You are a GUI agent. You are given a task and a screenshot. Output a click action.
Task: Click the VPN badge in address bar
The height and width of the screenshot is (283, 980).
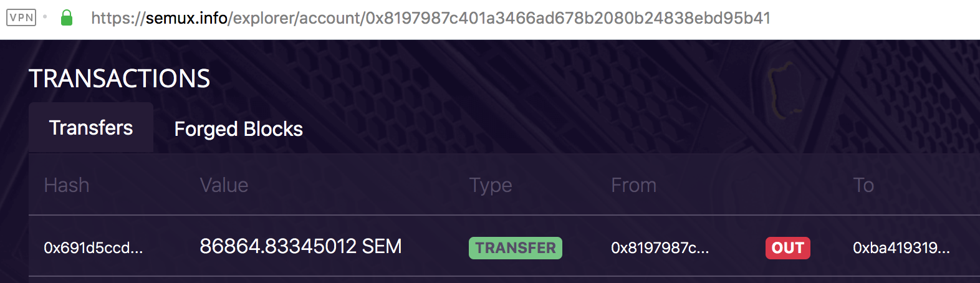click(21, 17)
